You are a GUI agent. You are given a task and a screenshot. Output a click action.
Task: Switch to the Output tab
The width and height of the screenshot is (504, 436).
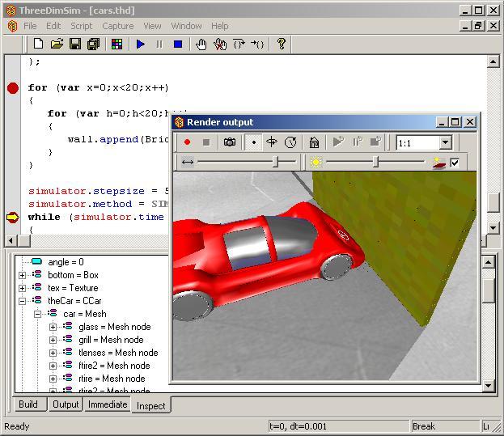click(66, 404)
